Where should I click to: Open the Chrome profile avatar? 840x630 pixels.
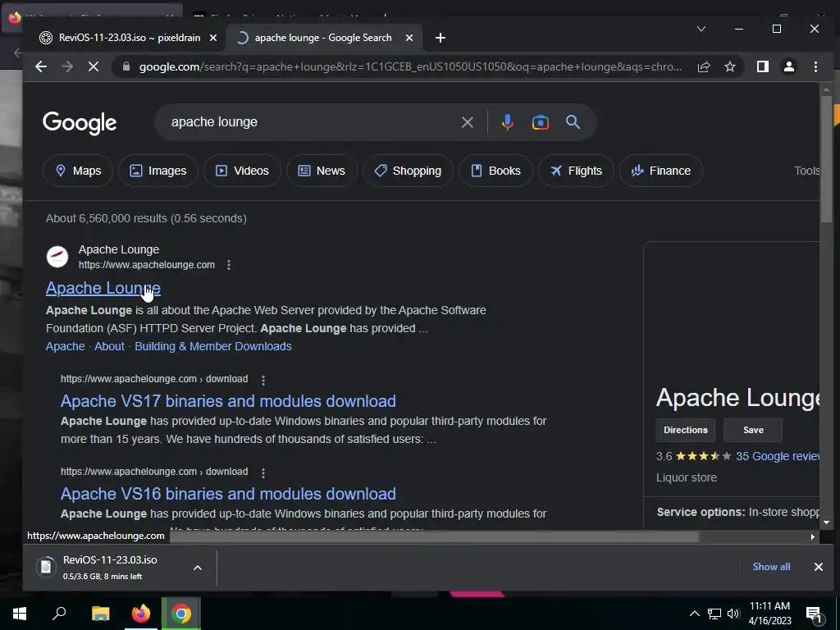tap(789, 67)
